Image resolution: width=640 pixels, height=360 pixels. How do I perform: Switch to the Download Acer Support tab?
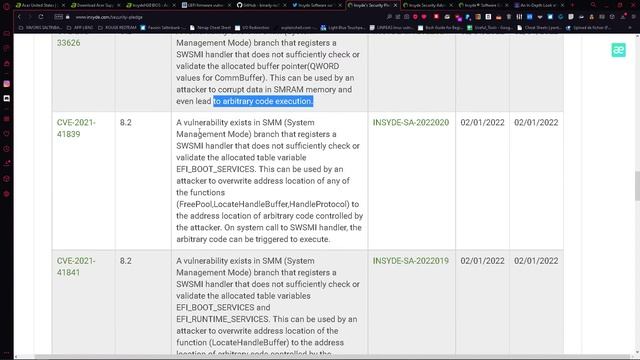point(95,5)
